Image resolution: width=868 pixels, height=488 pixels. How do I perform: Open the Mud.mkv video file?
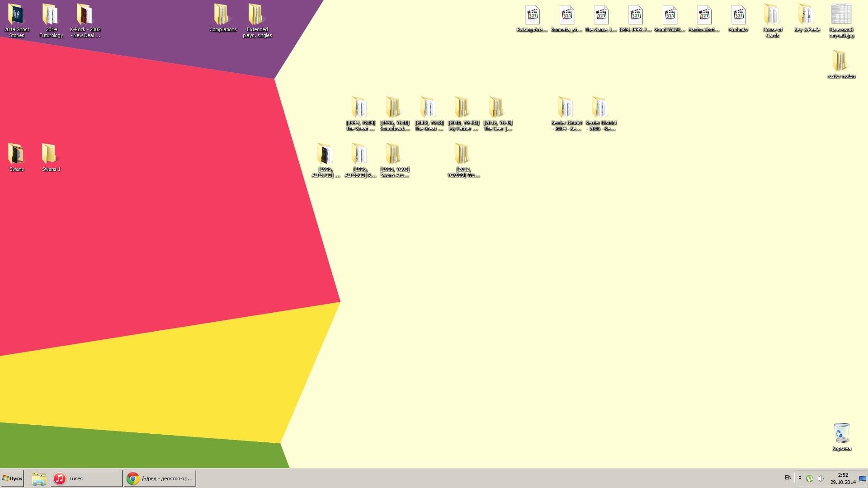click(x=738, y=16)
